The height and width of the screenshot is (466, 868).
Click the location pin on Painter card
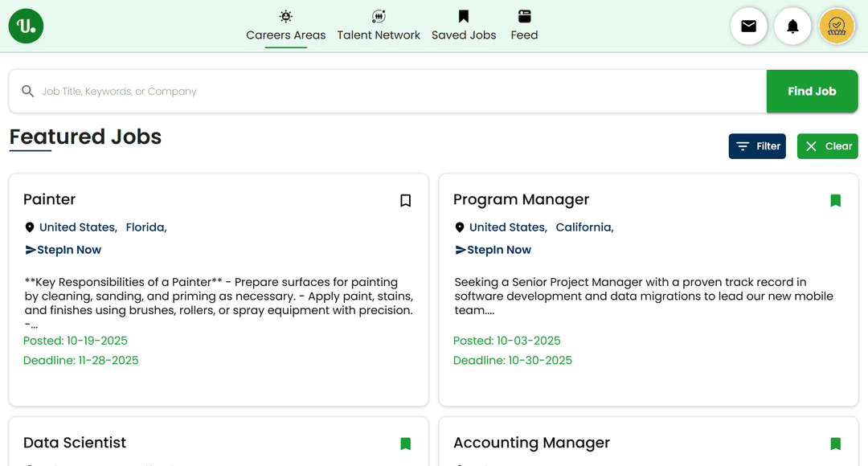[30, 227]
